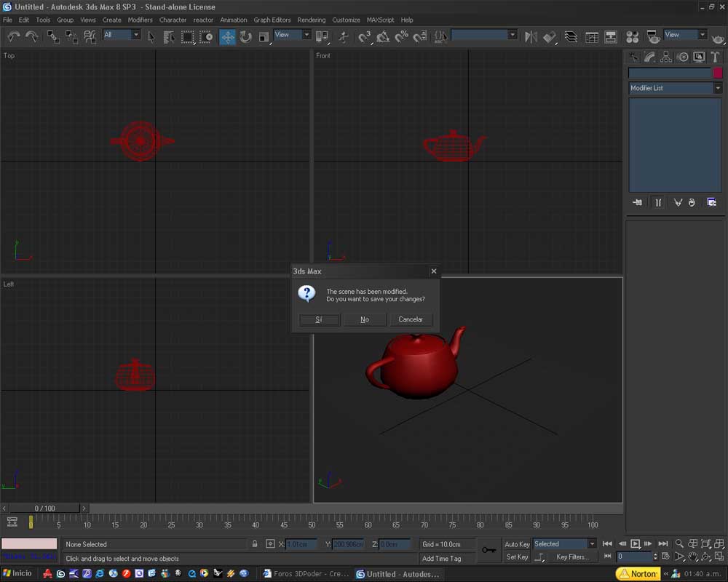Open the Layer Manager icon
The image size is (728, 582).
pyautogui.click(x=571, y=36)
